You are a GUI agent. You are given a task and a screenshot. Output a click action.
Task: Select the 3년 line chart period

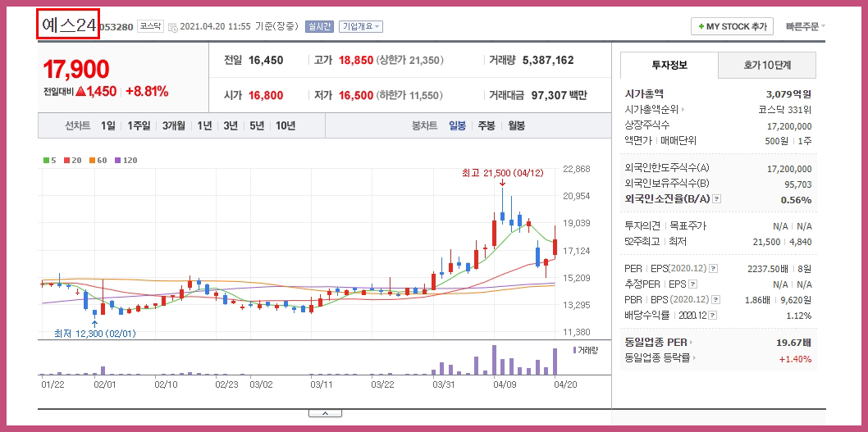pos(231,125)
